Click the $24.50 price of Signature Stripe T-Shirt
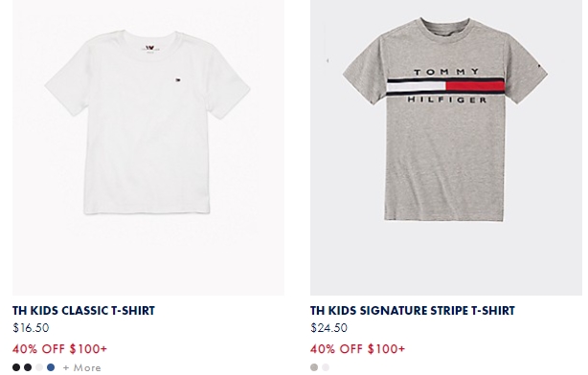This screenshot has width=588, height=375. tap(328, 328)
